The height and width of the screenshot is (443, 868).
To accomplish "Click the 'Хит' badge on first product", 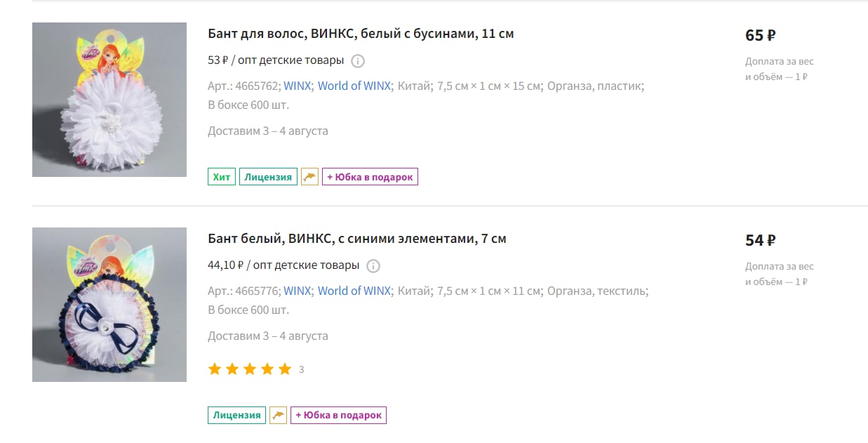I will (x=222, y=177).
